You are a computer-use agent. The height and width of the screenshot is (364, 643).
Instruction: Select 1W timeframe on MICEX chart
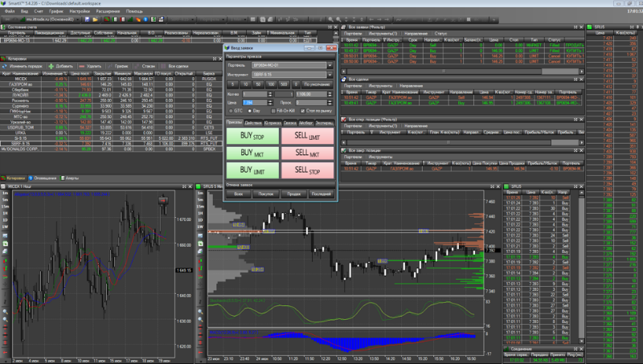click(x=5, y=227)
